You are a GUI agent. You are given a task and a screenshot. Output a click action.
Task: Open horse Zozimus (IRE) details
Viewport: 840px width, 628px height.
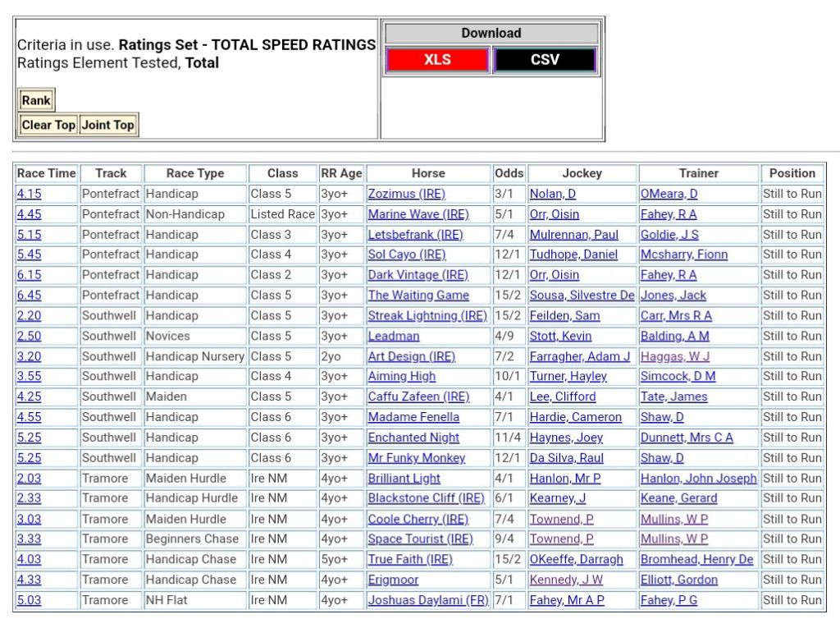click(406, 194)
